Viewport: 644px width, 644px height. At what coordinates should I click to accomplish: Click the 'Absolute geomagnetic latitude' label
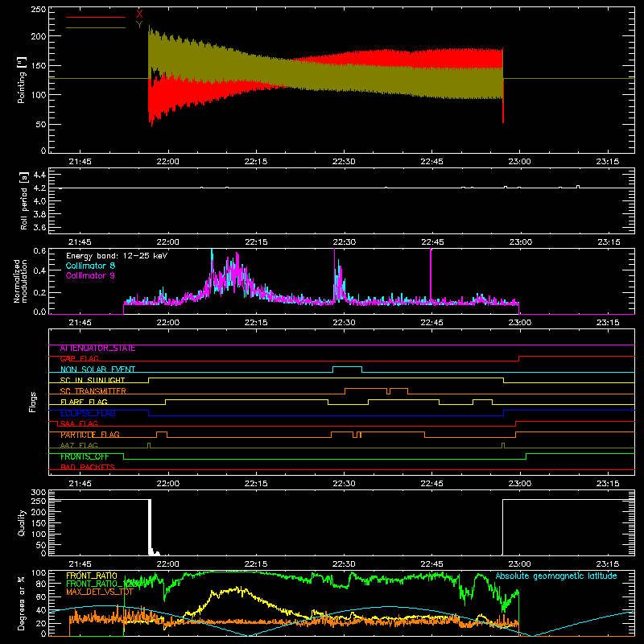[x=556, y=576]
